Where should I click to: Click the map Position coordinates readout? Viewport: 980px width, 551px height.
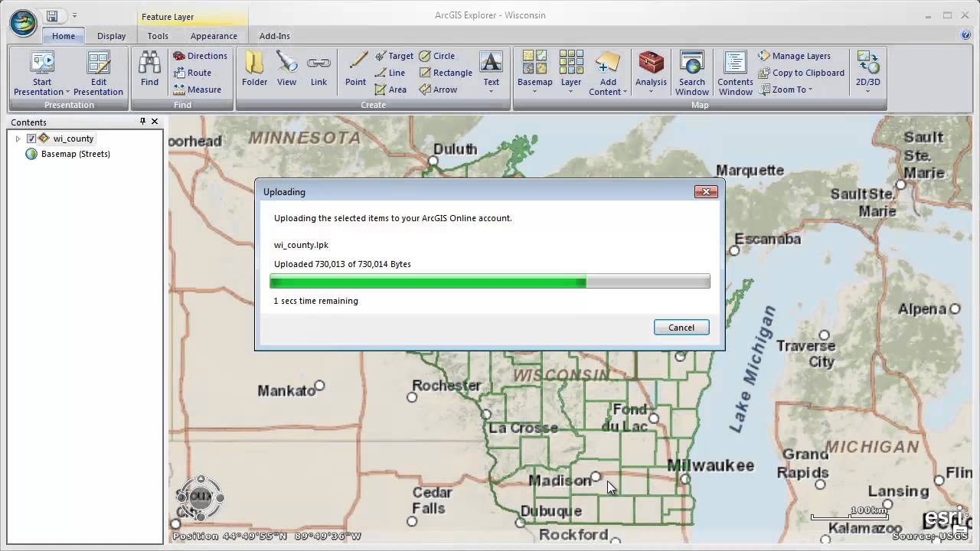pyautogui.click(x=266, y=536)
